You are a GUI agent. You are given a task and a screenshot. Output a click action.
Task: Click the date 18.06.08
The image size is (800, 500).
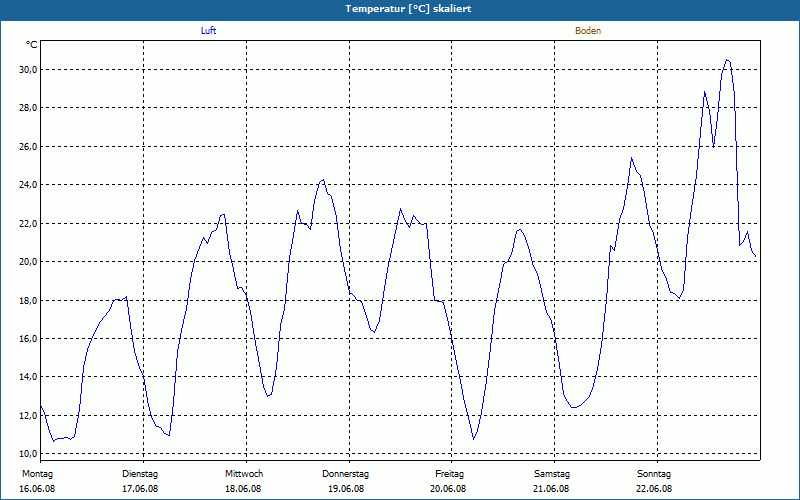click(243, 489)
